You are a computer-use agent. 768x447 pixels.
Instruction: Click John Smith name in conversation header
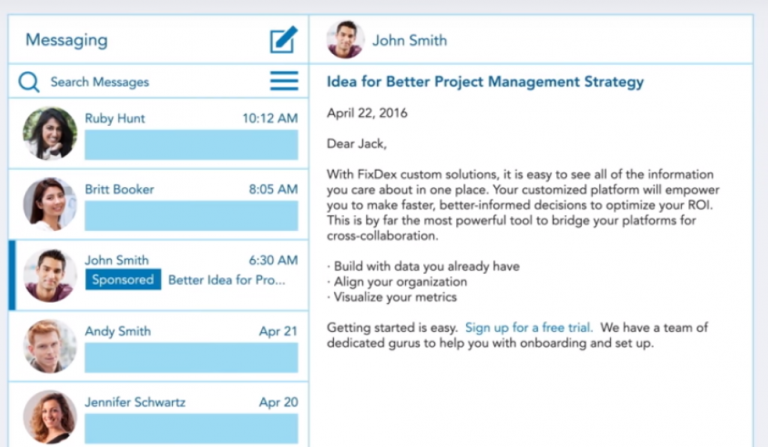tap(409, 40)
